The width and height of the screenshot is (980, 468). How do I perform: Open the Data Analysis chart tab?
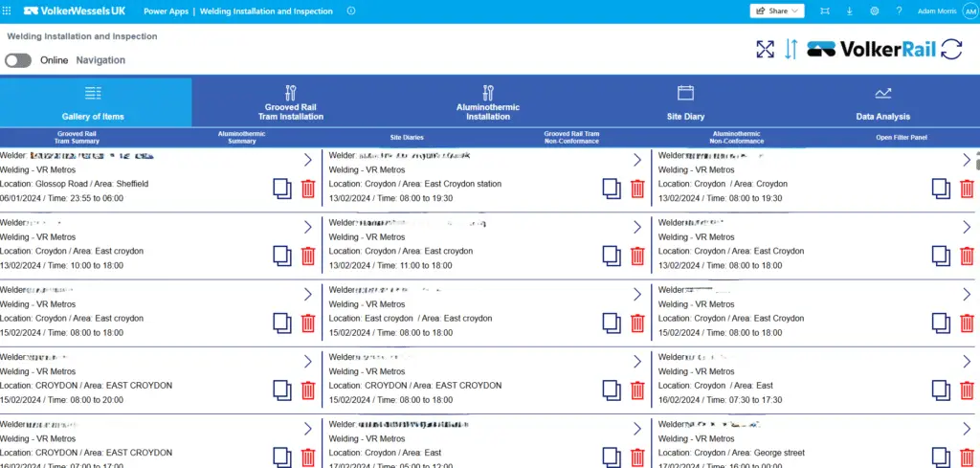point(882,101)
